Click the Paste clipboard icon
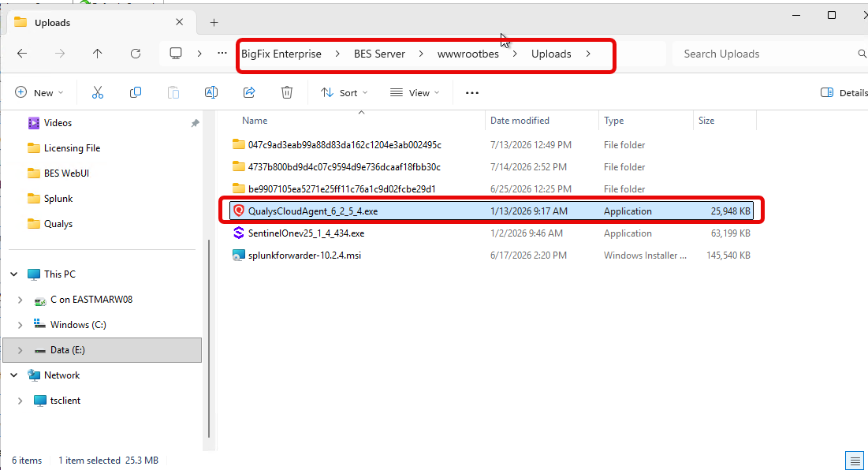 tap(173, 92)
